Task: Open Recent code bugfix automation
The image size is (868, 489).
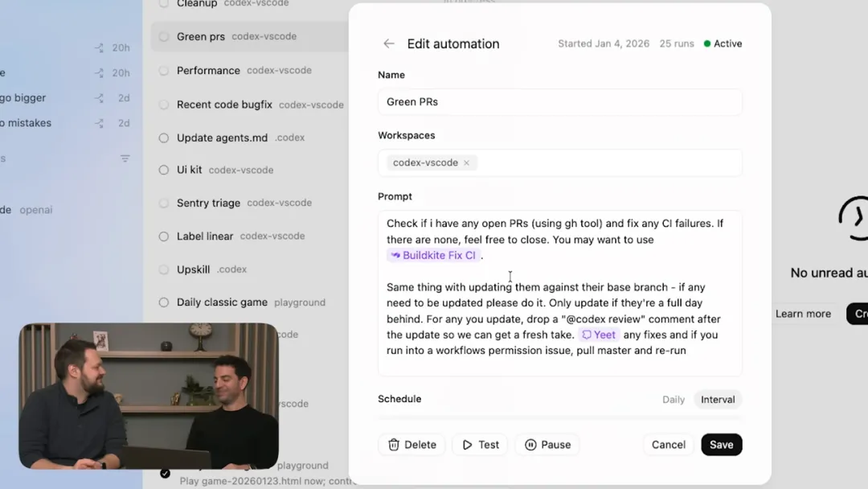Action: coord(250,105)
